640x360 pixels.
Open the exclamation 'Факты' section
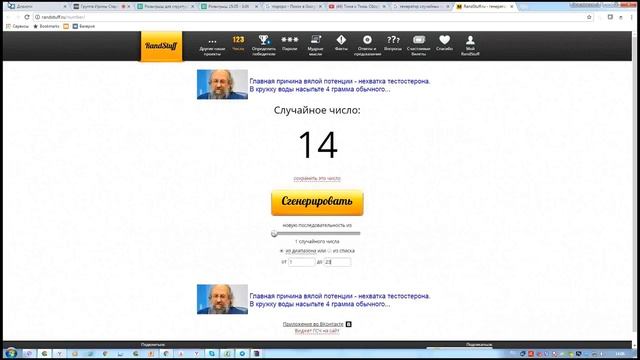click(341, 43)
